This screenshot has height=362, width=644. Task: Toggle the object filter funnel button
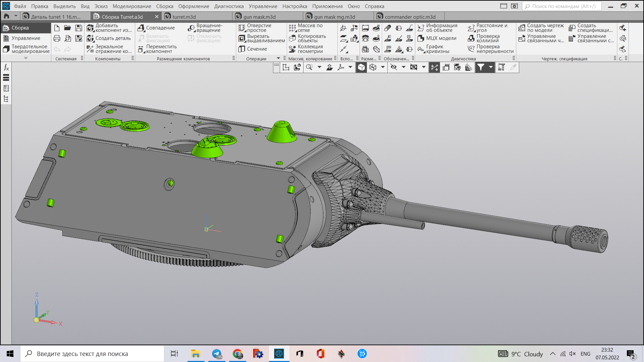(x=481, y=67)
